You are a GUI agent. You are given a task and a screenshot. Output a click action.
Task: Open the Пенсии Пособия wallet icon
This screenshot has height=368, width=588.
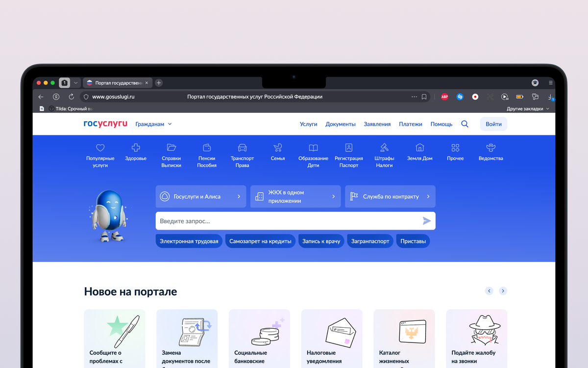pos(207,147)
